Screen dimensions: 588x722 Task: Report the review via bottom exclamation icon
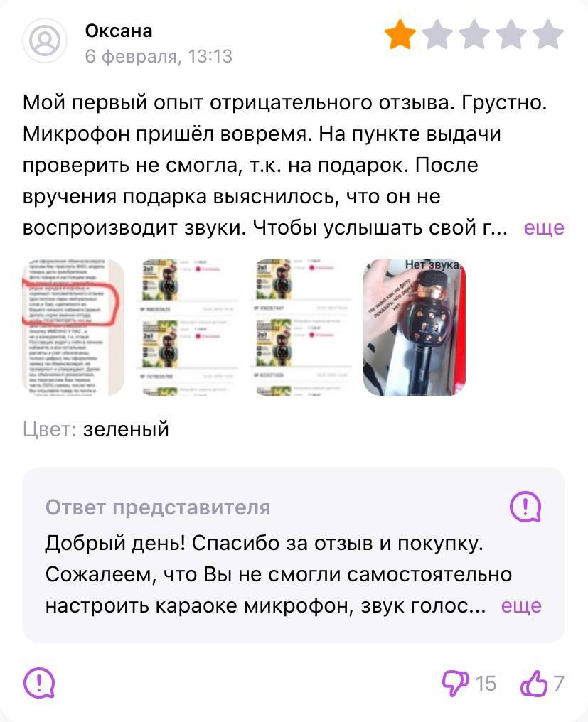click(x=39, y=682)
